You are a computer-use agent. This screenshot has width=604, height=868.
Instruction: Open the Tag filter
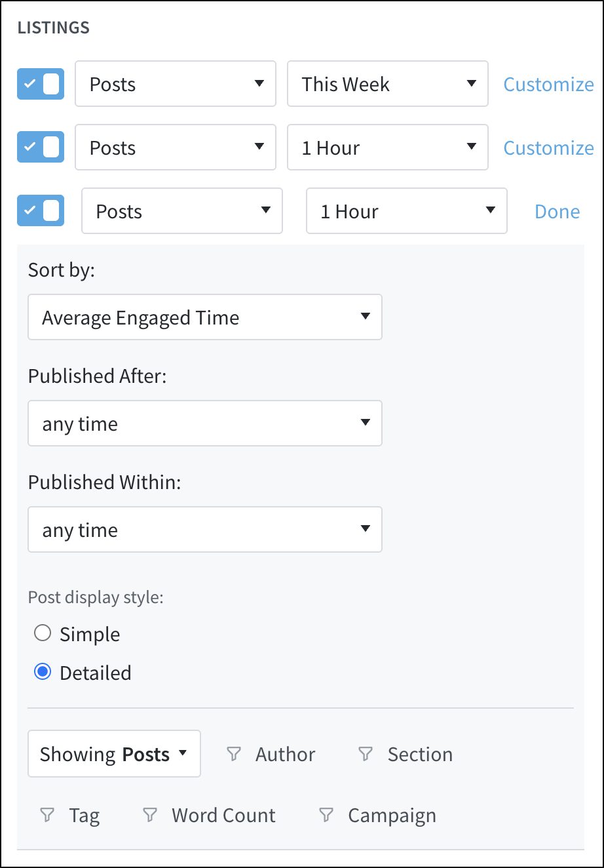point(47,815)
